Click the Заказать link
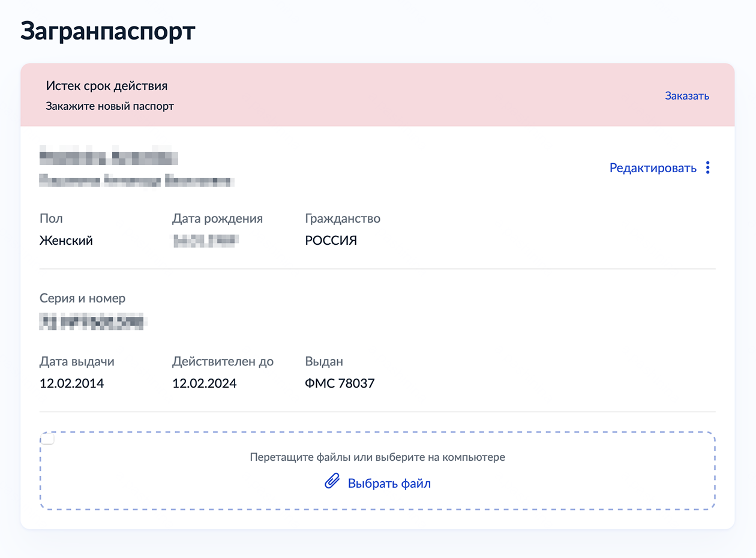 (687, 95)
